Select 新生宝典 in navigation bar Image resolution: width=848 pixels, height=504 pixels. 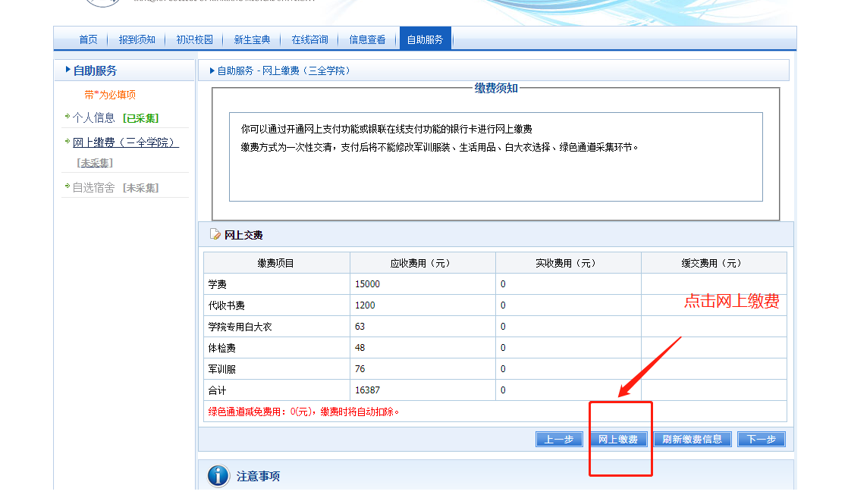coord(252,39)
